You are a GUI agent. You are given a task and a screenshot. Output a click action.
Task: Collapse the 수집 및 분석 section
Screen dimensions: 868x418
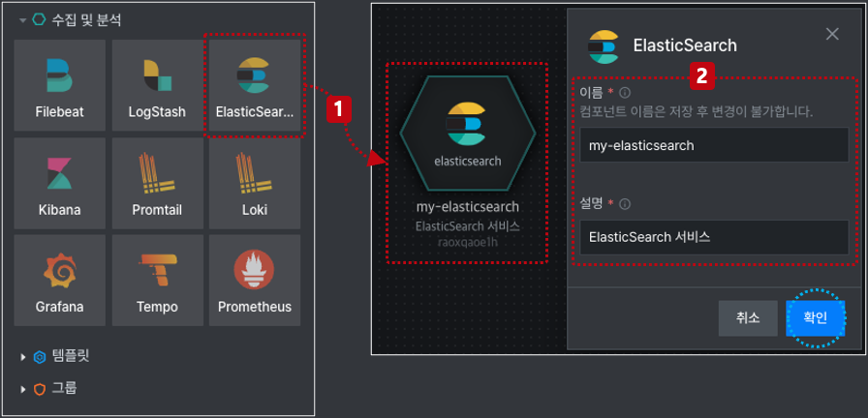tap(22, 20)
